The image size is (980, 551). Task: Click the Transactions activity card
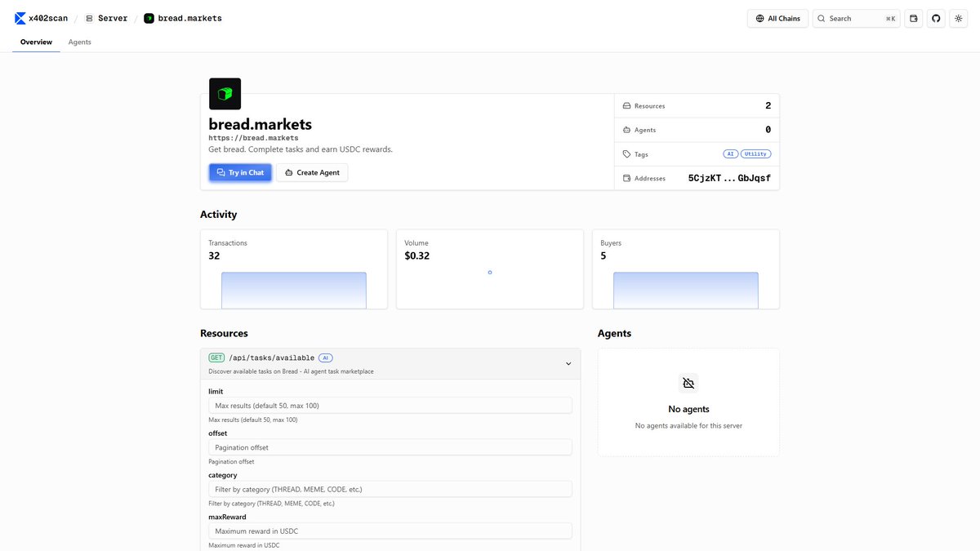tap(294, 269)
